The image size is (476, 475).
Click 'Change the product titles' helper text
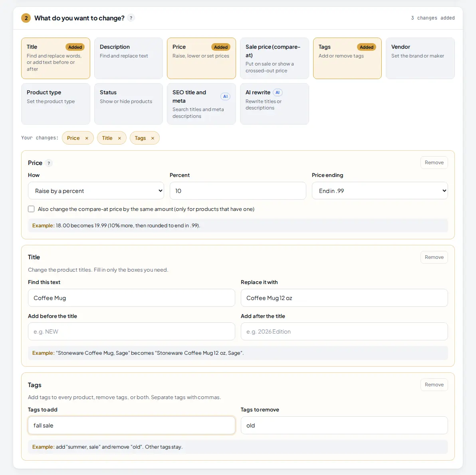click(x=98, y=270)
